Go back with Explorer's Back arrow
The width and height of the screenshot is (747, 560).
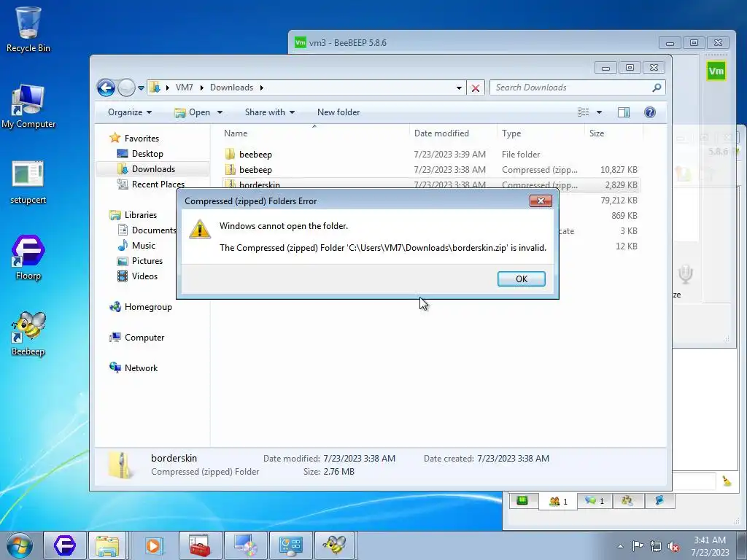(106, 87)
